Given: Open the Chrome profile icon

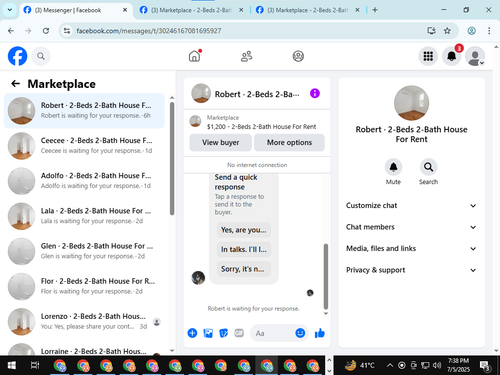Looking at the screenshot, I should click(x=471, y=31).
